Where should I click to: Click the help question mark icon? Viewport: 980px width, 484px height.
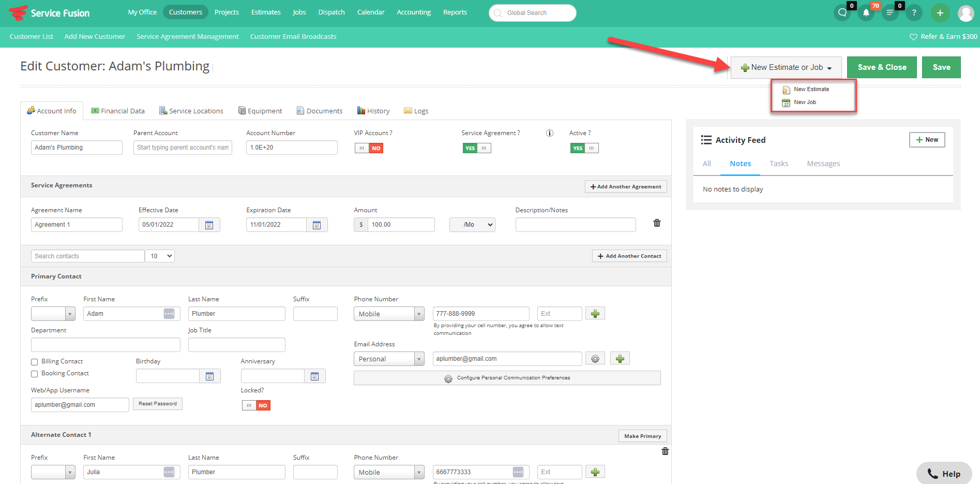(x=914, y=12)
